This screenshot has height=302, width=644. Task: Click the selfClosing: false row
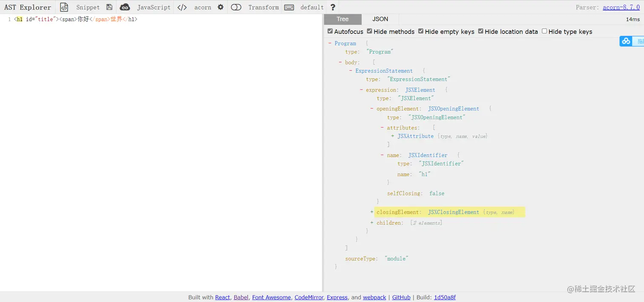pyautogui.click(x=416, y=194)
